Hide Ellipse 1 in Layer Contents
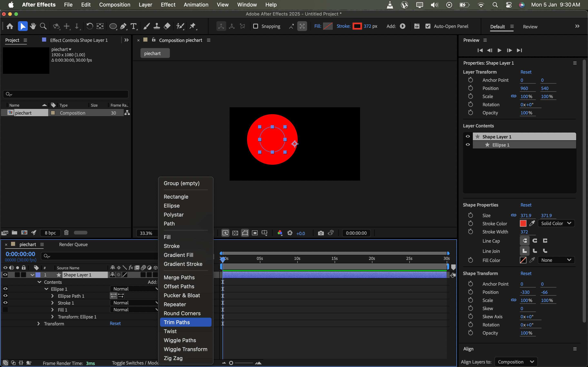 (x=468, y=145)
